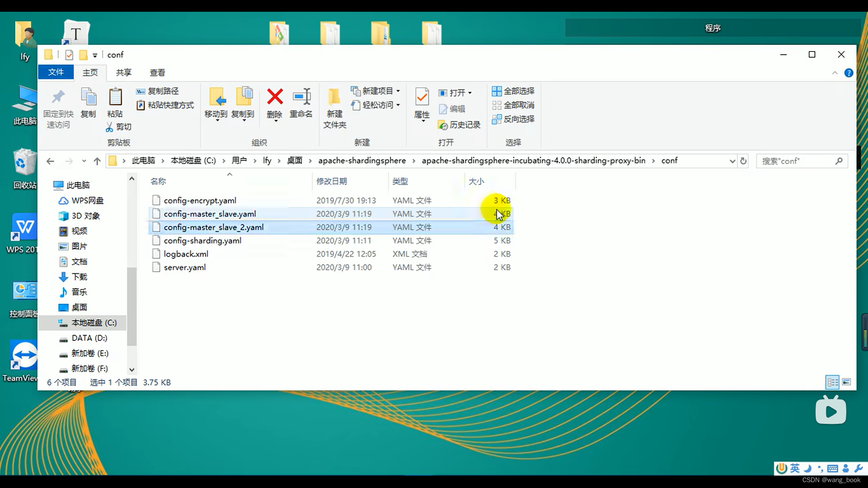Image resolution: width=868 pixels, height=488 pixels.
Task: Click the Pin to Quick access icon
Action: tap(58, 97)
